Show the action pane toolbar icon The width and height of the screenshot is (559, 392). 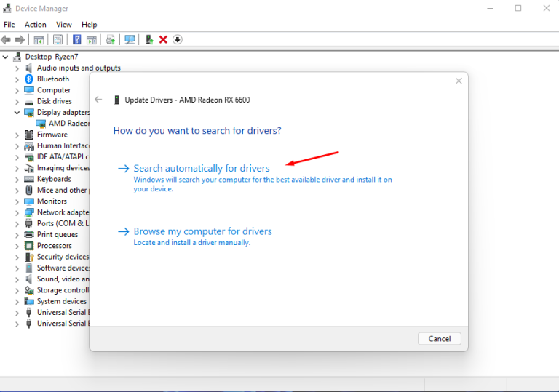click(x=92, y=39)
